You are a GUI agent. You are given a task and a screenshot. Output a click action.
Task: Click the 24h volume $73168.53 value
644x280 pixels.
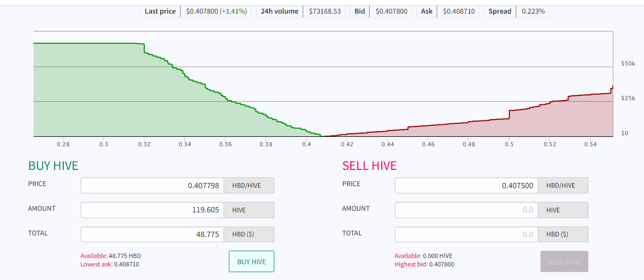tap(325, 11)
